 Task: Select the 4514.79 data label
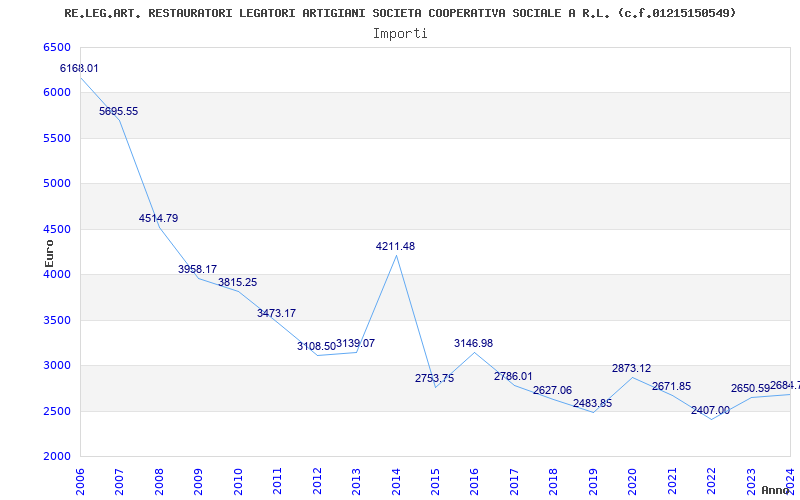158,218
